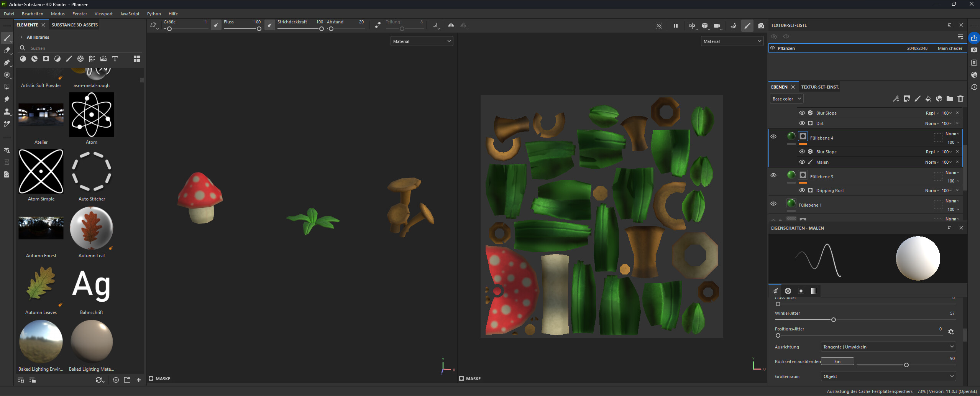
Task: Click the Winkel-Jitter slider handle
Action: (x=833, y=320)
